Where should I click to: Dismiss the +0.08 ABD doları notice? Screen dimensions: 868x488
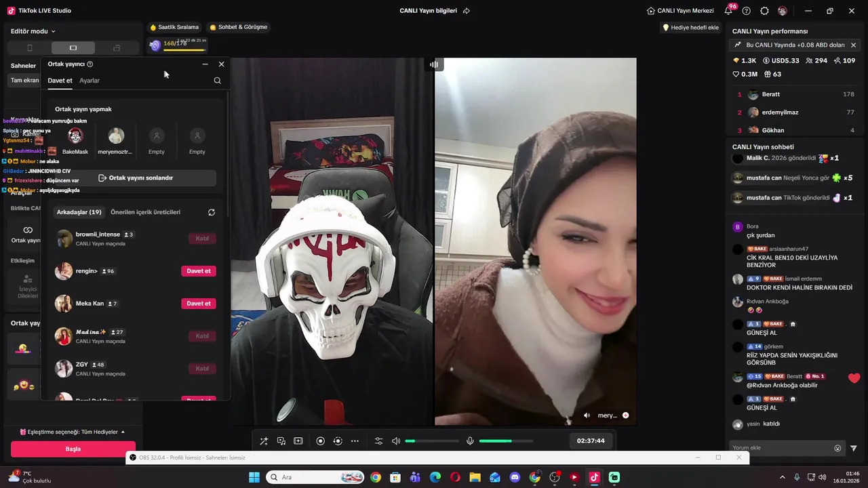[853, 45]
